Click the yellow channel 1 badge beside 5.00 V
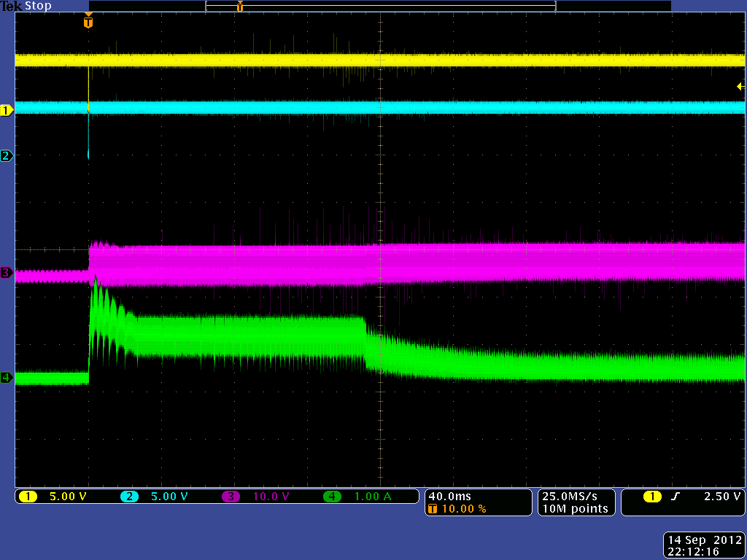The width and height of the screenshot is (747, 560). coord(28,497)
